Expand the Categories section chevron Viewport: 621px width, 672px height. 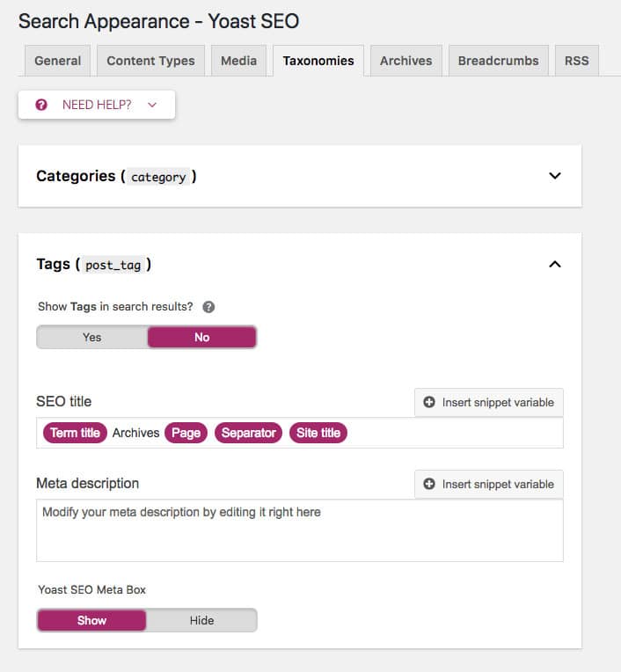point(555,176)
